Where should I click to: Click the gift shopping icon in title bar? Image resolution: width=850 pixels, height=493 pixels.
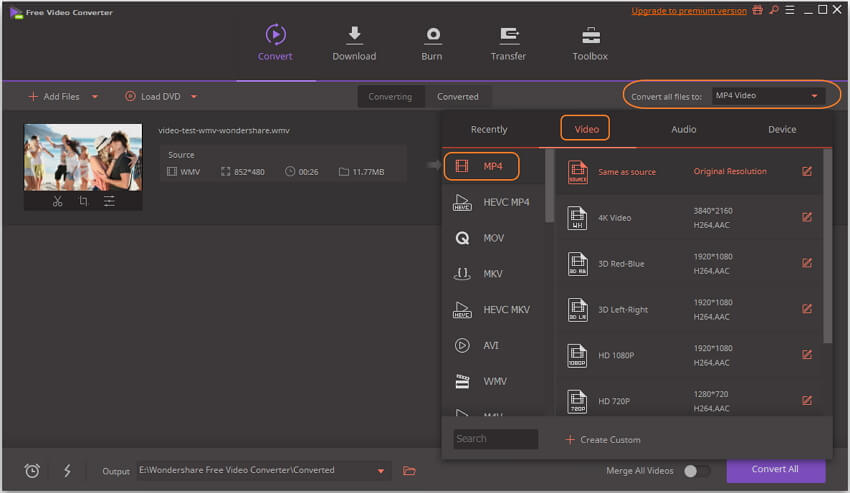point(757,10)
